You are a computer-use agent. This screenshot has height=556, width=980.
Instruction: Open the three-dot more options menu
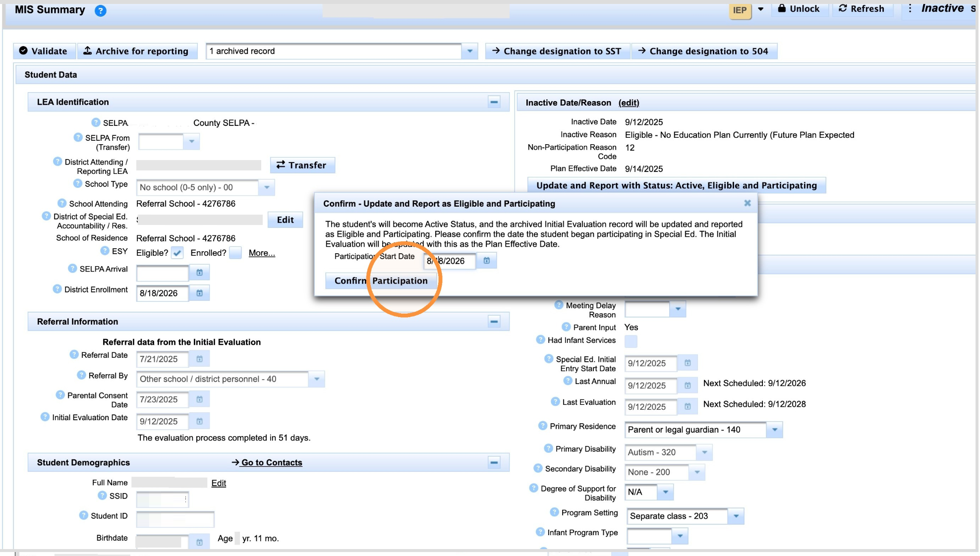(910, 8)
